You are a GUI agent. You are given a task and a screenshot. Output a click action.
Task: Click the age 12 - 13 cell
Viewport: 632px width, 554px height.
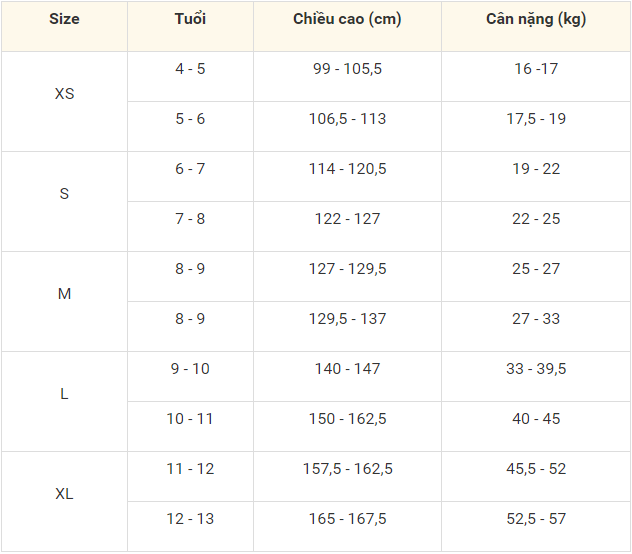point(190,519)
